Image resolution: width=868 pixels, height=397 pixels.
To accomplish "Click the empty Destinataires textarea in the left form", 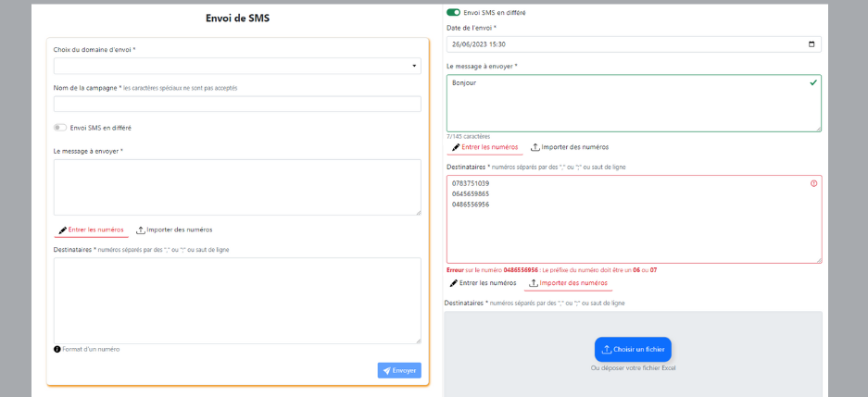I will 237,301.
